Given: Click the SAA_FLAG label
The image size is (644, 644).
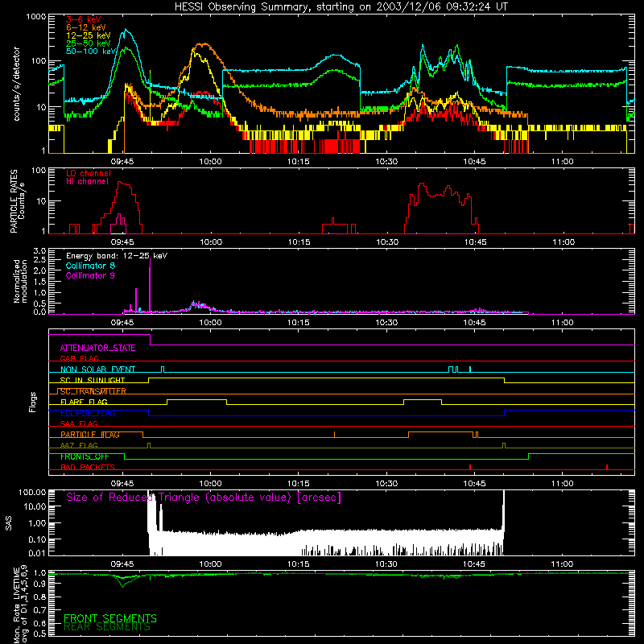Looking at the screenshot, I should pyautogui.click(x=79, y=423).
